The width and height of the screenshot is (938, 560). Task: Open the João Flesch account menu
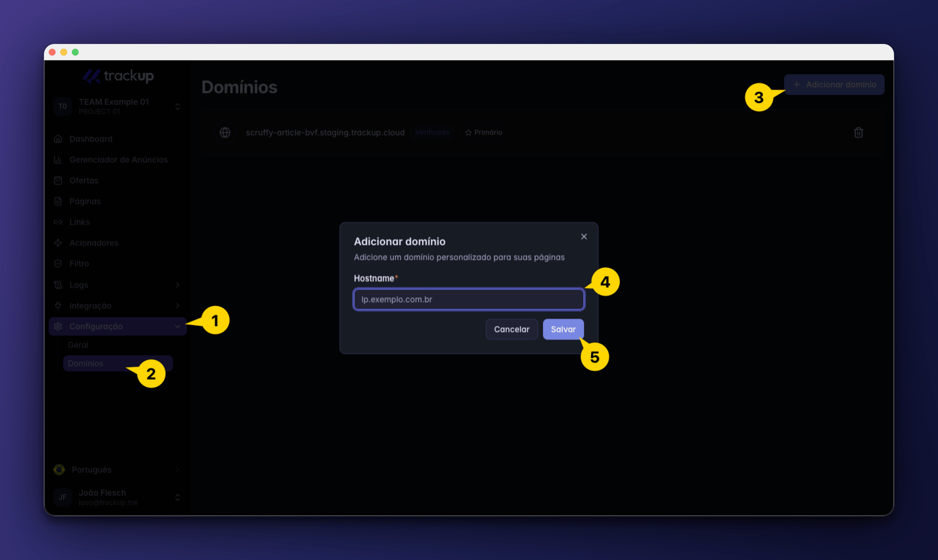click(117, 497)
